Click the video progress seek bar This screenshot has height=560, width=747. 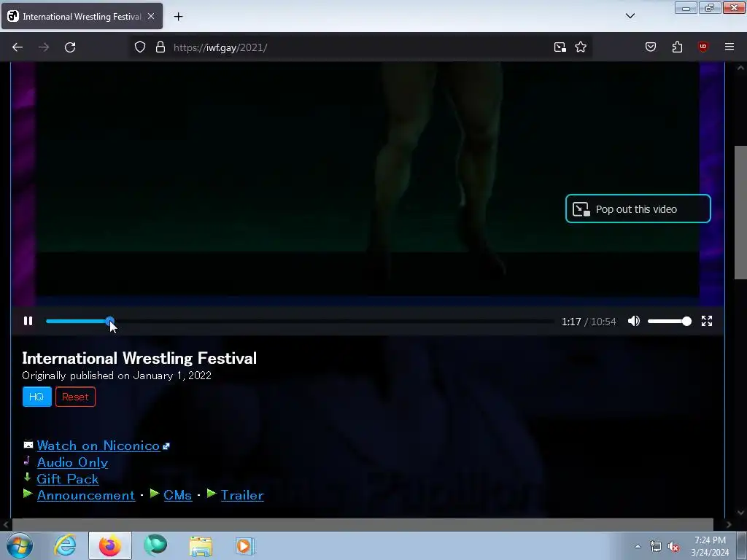coord(300,322)
